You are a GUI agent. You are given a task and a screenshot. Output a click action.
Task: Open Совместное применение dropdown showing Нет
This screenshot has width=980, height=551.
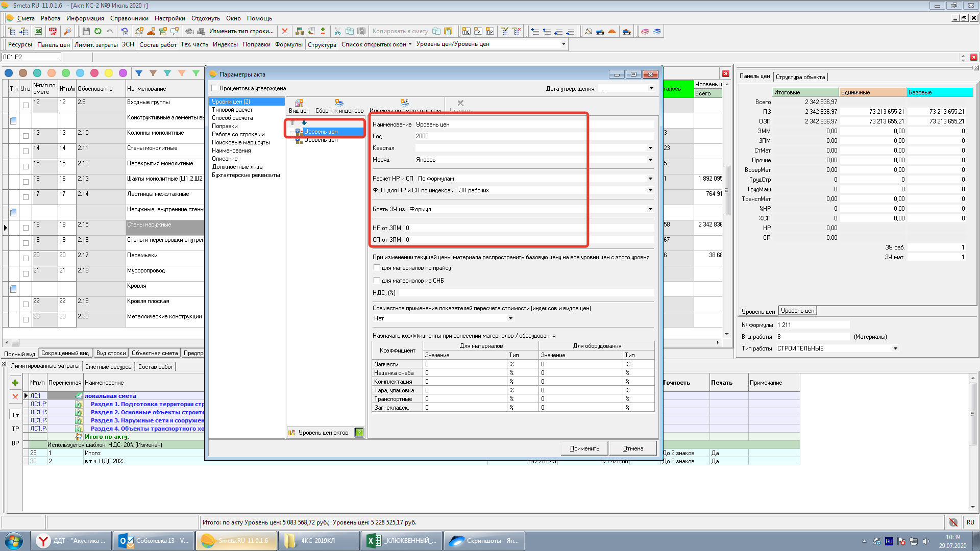(510, 318)
